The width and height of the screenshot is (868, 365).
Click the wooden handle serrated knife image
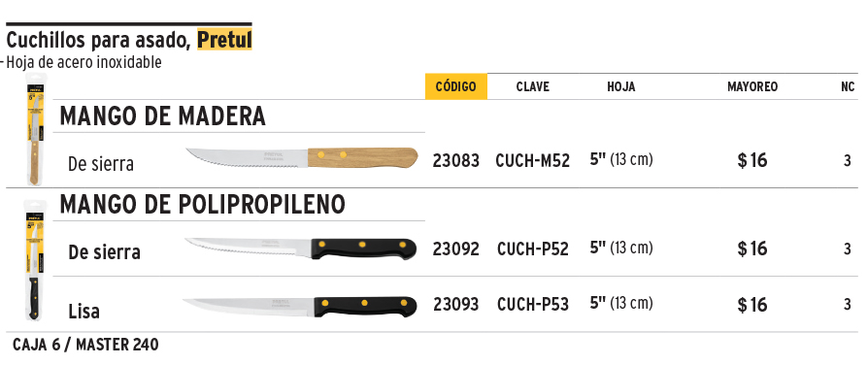point(302,158)
